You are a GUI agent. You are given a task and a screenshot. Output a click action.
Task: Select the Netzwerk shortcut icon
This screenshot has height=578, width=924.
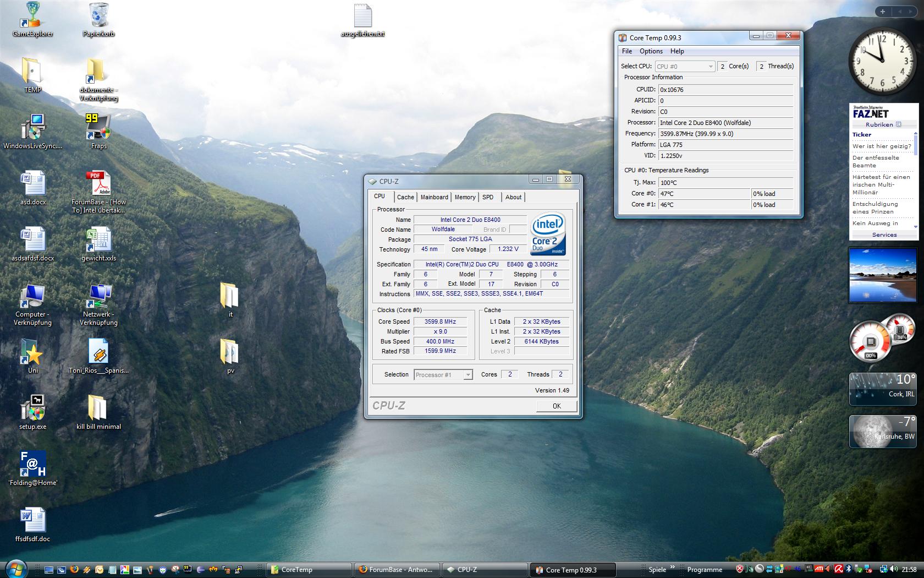pyautogui.click(x=98, y=305)
